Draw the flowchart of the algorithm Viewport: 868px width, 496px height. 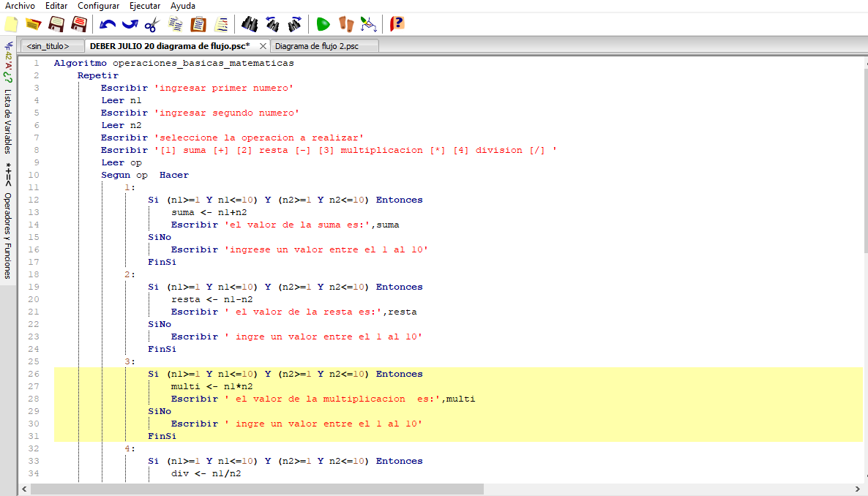[x=368, y=23]
